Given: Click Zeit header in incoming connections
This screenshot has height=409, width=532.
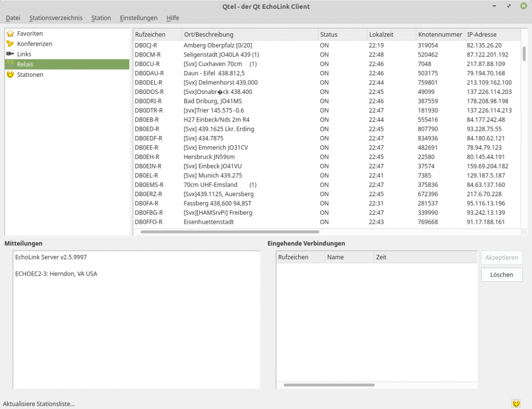Looking at the screenshot, I should point(425,257).
